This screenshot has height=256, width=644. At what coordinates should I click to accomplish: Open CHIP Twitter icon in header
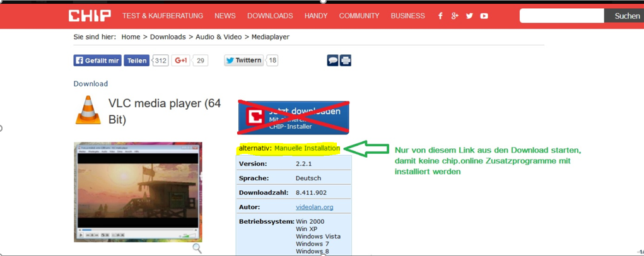click(x=469, y=16)
